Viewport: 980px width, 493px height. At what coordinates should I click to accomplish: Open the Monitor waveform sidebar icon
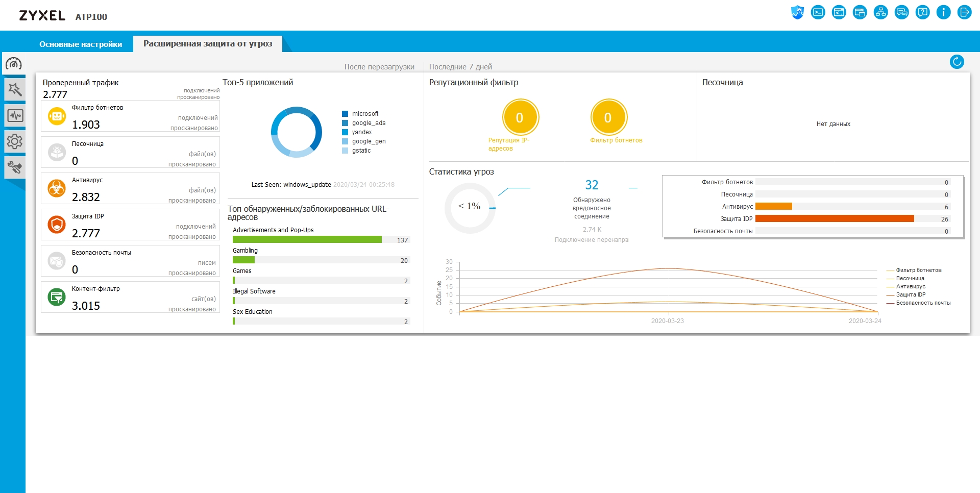(15, 115)
